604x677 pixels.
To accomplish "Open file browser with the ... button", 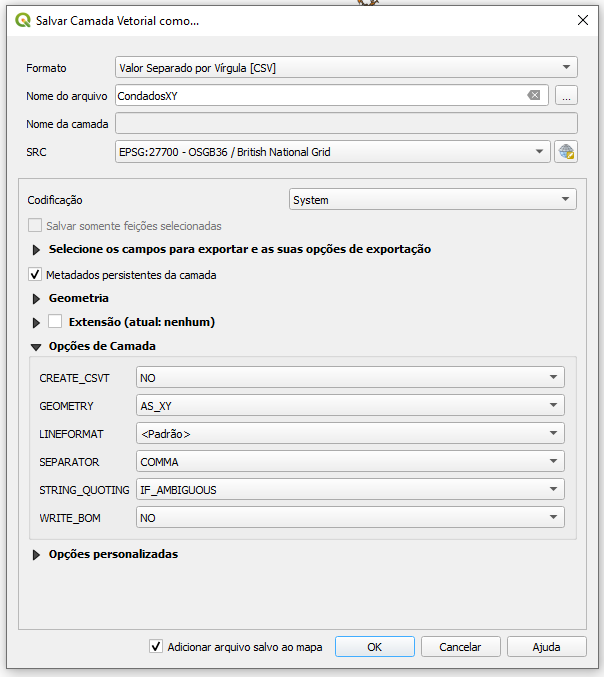I will 567,96.
